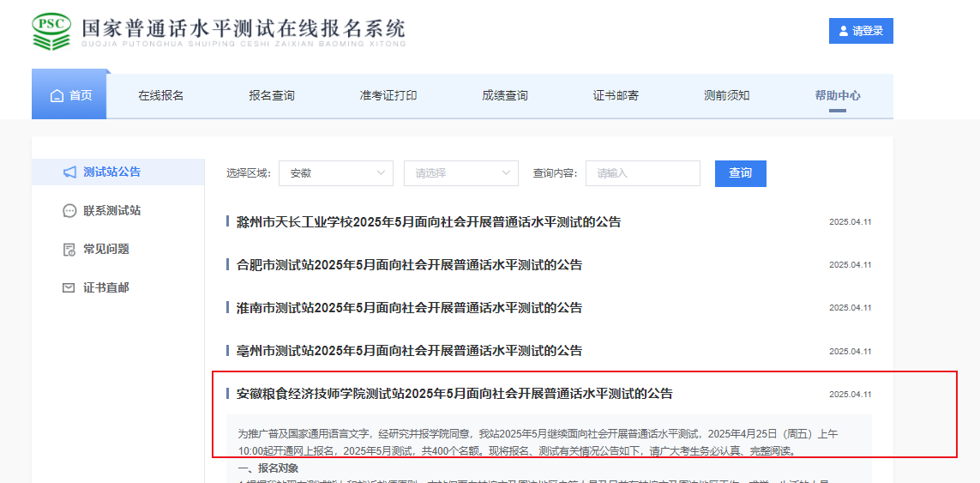Open the 请选择 sub-region dropdown
This screenshot has width=980, height=483.
pos(461,173)
